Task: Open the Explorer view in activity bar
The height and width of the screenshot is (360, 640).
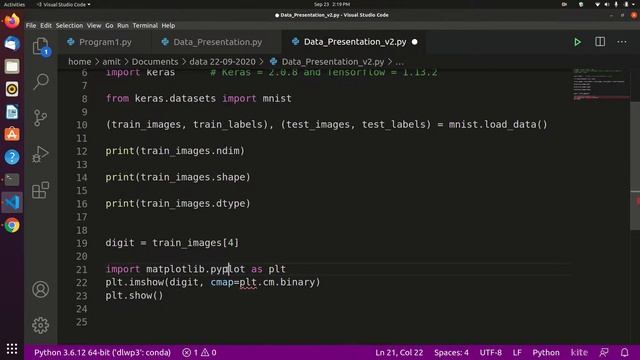Action: (x=40, y=47)
